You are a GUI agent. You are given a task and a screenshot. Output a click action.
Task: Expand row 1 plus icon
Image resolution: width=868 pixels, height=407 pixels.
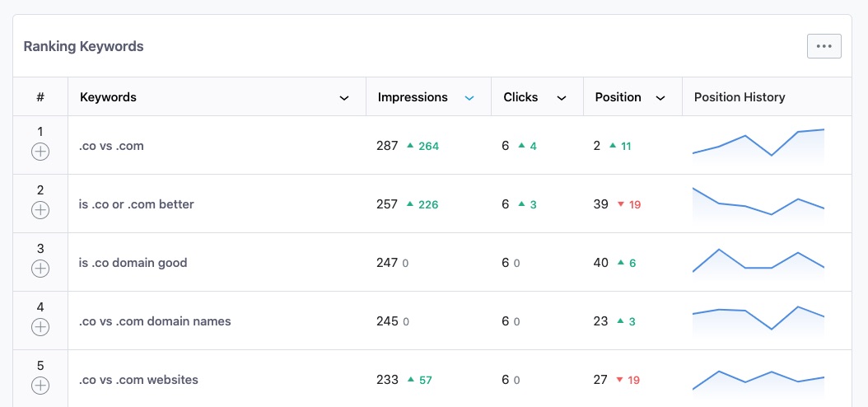[x=40, y=152]
